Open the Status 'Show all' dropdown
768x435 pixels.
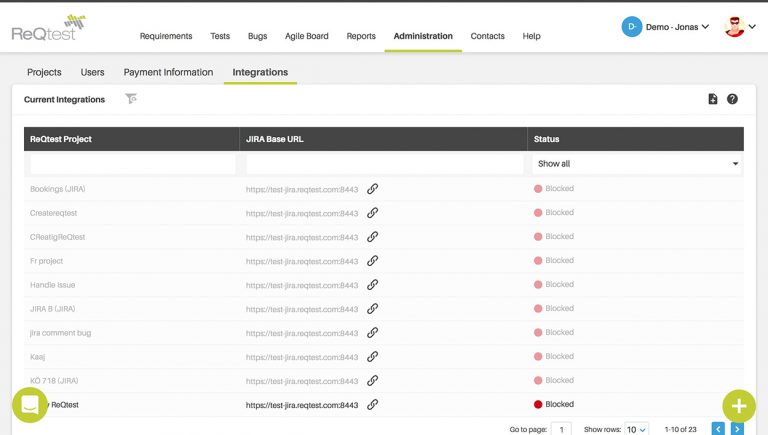click(637, 164)
